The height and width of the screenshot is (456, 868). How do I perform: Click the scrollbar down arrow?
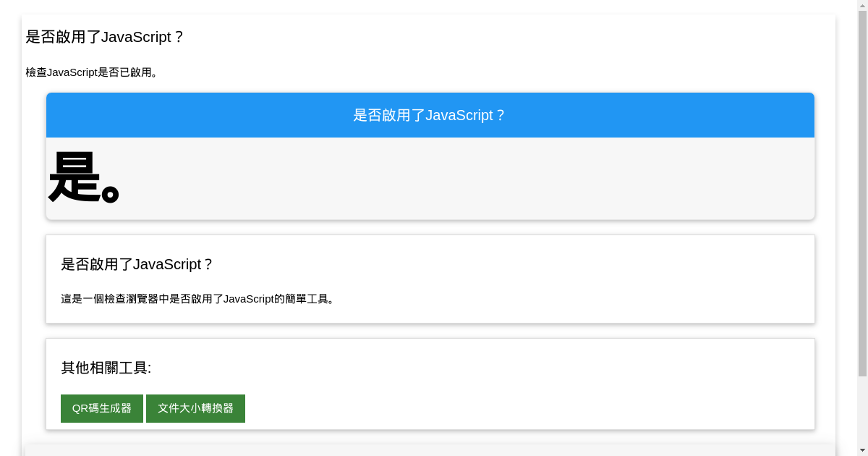pos(863,451)
